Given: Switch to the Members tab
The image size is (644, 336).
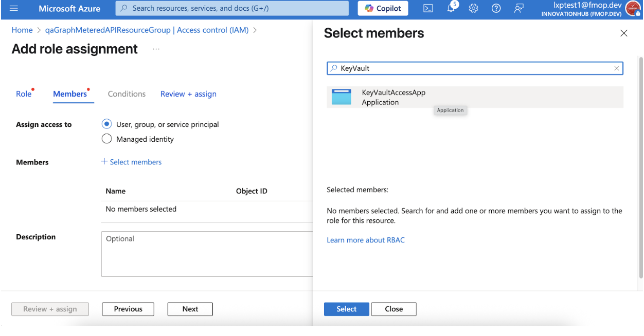Looking at the screenshot, I should 70,94.
